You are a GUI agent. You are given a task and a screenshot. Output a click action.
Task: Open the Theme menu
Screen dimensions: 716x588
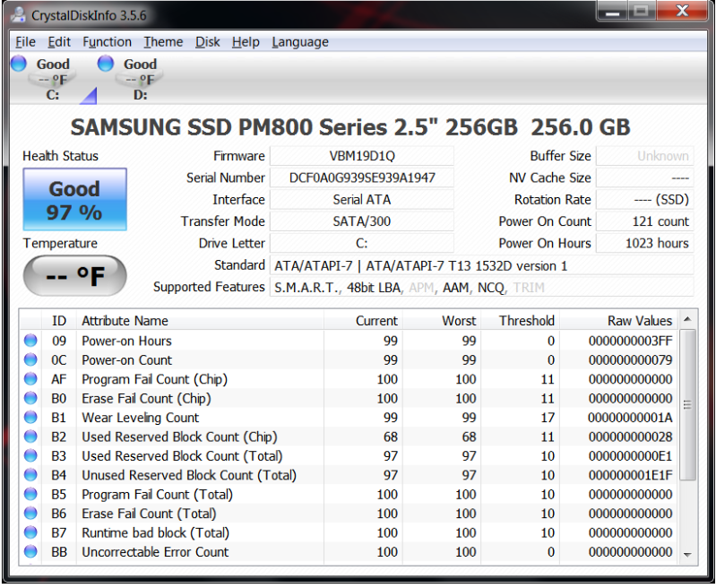(163, 42)
